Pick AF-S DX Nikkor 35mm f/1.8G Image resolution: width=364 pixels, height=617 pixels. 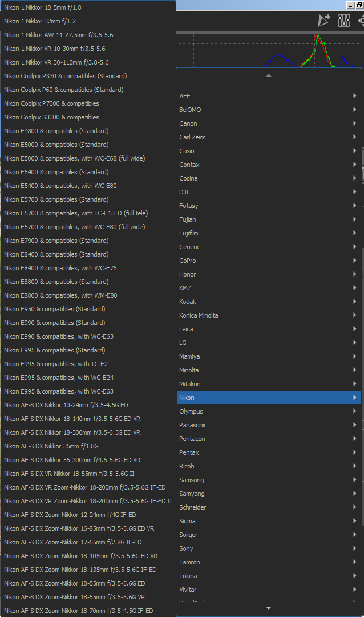click(88, 446)
